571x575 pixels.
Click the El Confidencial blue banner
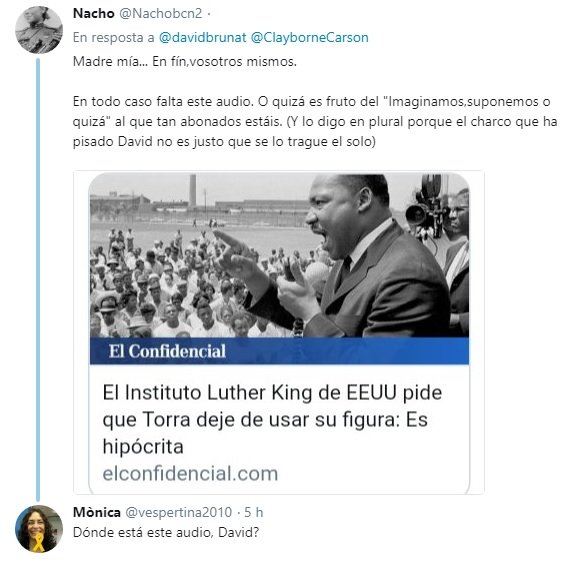click(x=279, y=351)
